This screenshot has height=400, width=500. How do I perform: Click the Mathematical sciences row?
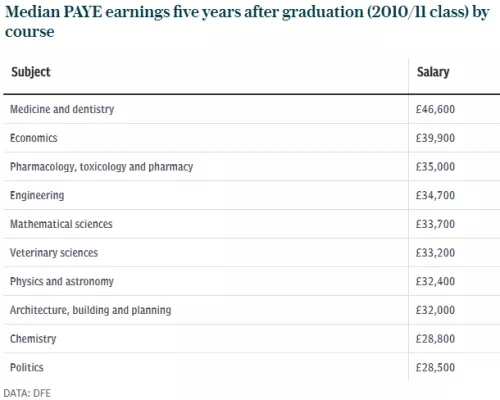pos(251,224)
